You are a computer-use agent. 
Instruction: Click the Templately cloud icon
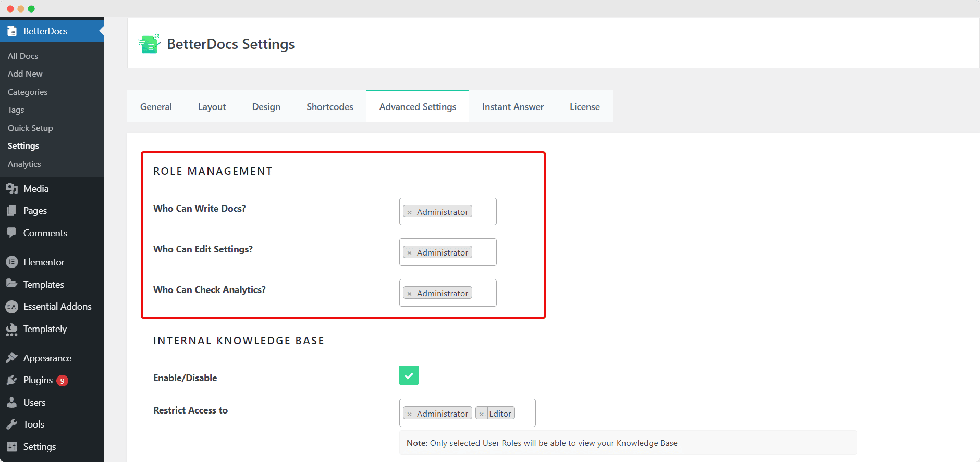[11, 329]
